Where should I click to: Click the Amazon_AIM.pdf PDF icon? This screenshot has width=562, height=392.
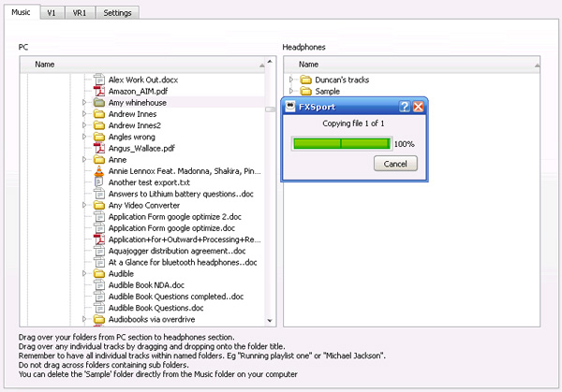tap(99, 91)
